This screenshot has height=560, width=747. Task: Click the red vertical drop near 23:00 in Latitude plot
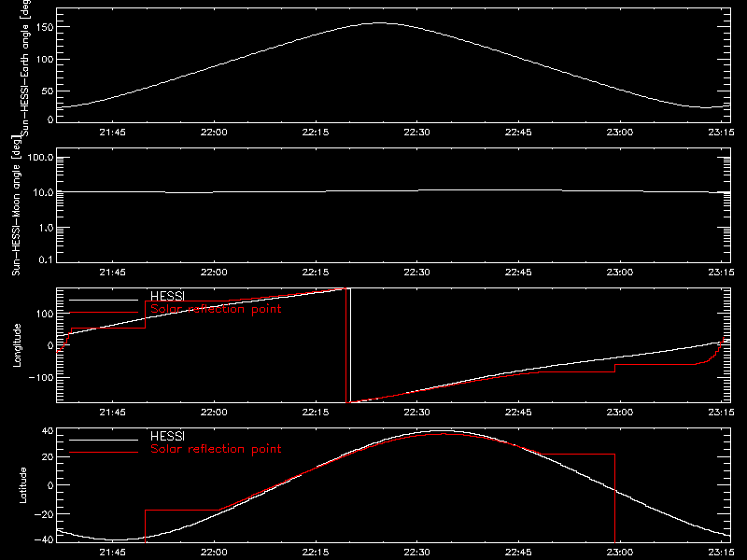614,498
